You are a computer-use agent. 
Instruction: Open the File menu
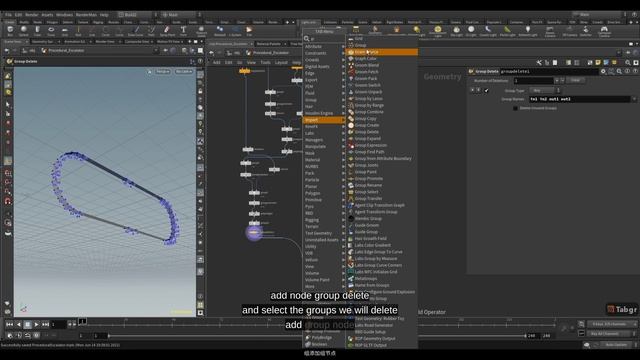8,15
